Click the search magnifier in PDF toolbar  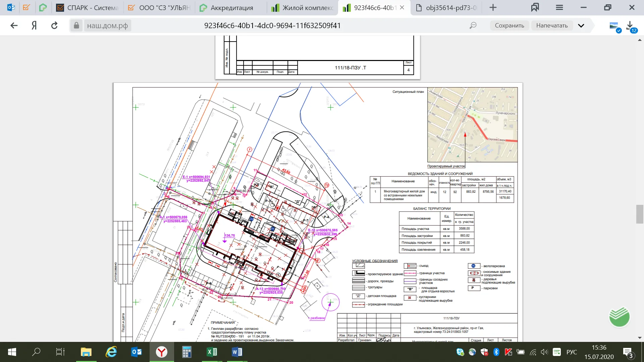[x=473, y=25]
